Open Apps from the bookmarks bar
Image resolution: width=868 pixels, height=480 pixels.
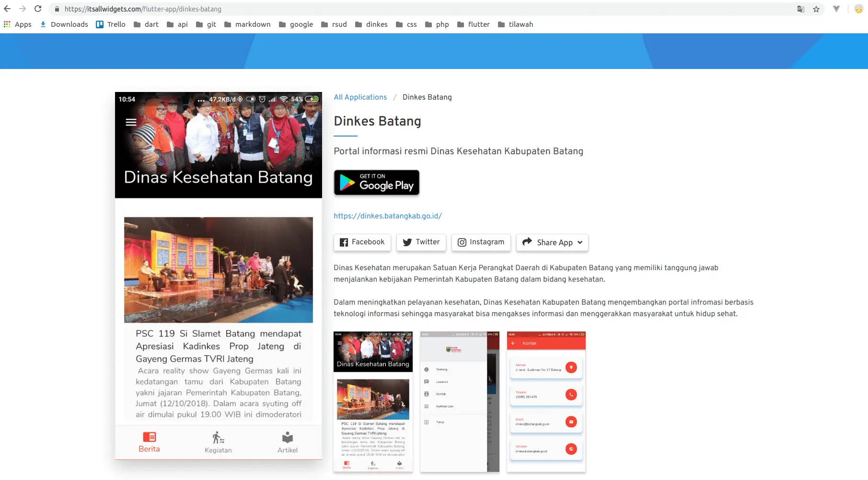coord(18,24)
